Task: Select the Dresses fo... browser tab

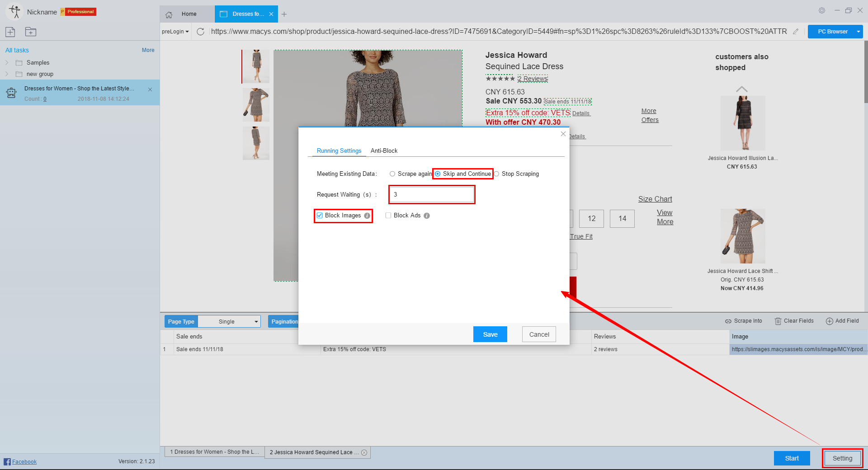Action: pos(246,14)
